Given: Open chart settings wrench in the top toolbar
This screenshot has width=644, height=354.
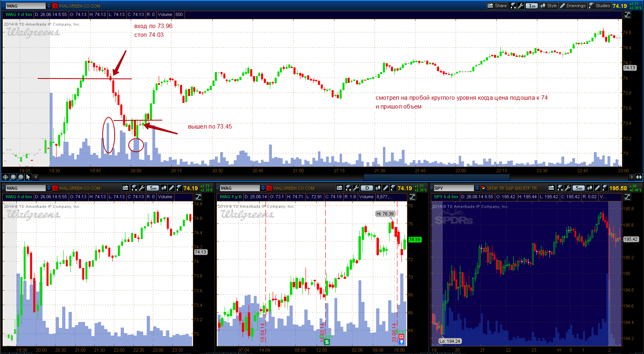Looking at the screenshot, I should [x=520, y=6].
